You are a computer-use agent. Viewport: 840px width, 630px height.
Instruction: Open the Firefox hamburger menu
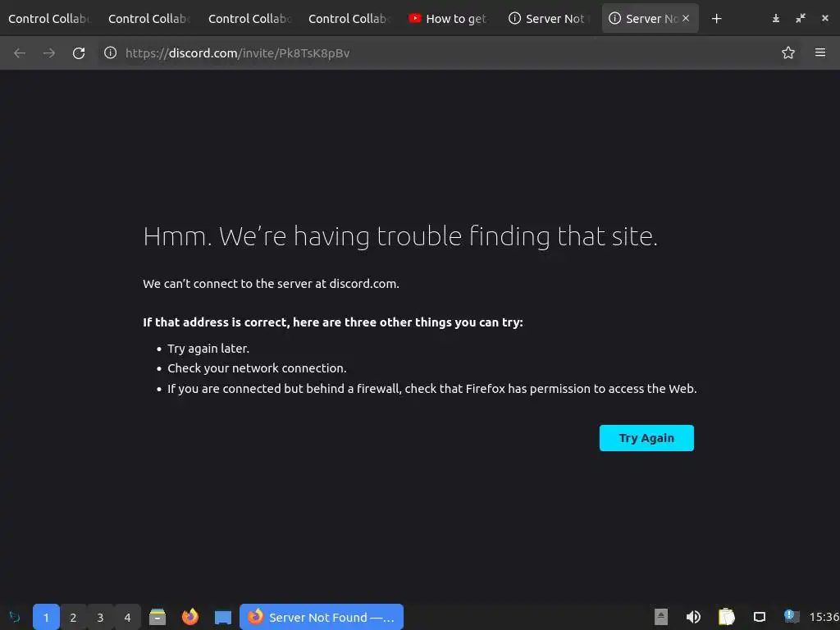point(819,52)
